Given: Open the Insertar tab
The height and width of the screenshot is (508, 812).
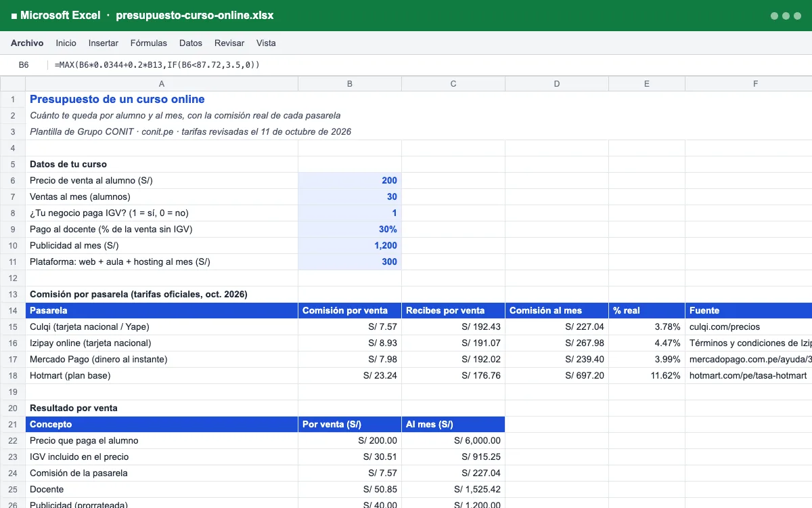Looking at the screenshot, I should click(x=103, y=43).
